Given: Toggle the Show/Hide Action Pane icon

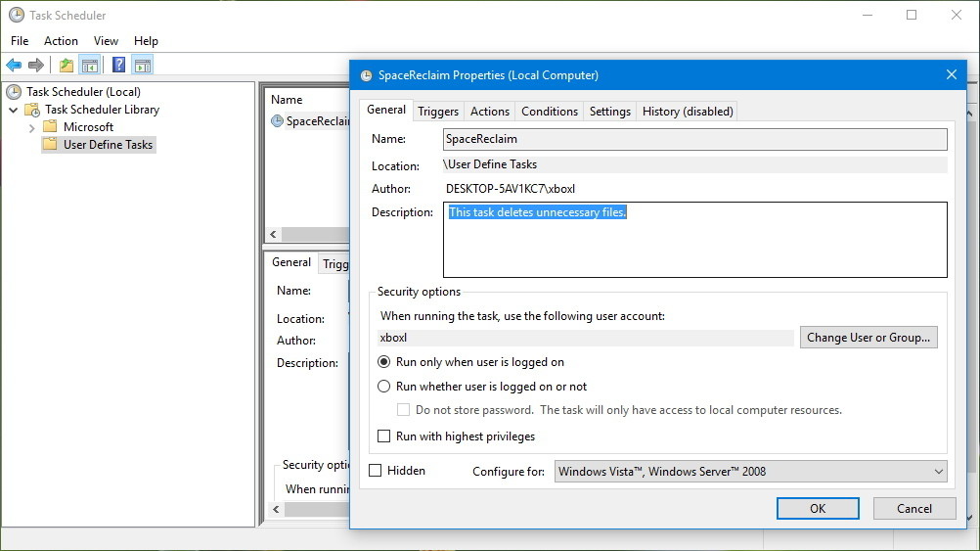Looking at the screenshot, I should click(x=143, y=66).
